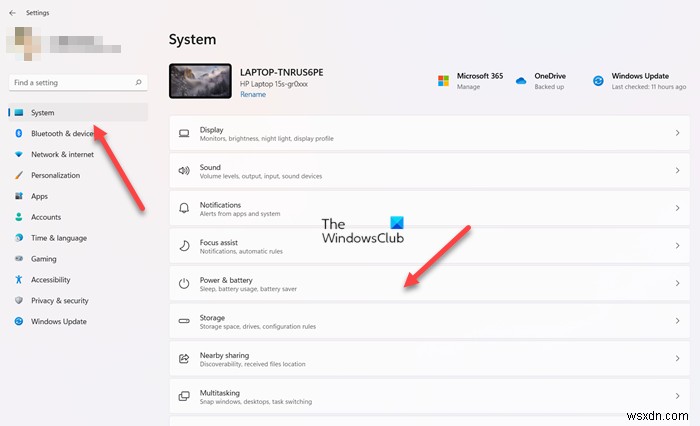Click the LAPTOP-TNRUS6PE device name

282,72
